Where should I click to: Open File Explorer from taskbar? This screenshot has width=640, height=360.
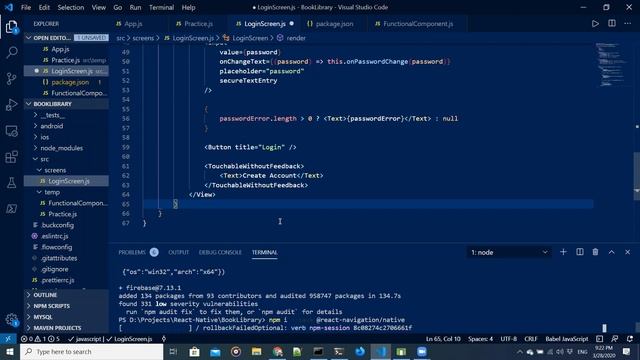pyautogui.click(x=256, y=351)
